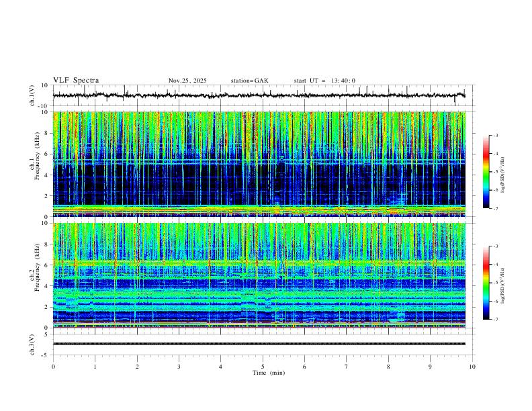
Task: Click time axis tick label "3"
Action: 179,367
